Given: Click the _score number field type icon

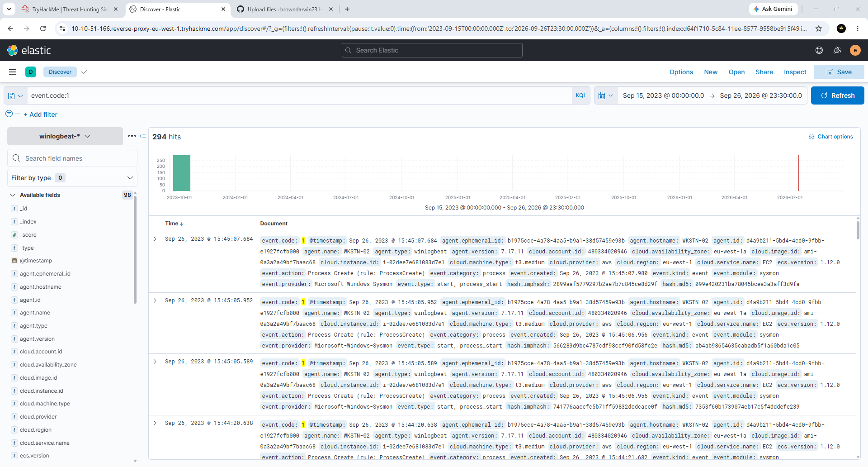Looking at the screenshot, I should tap(14, 235).
